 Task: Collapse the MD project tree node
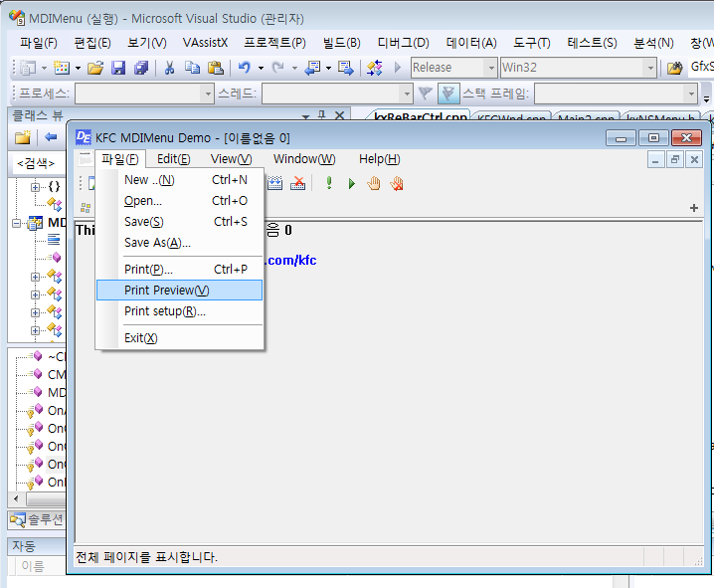coord(17,223)
